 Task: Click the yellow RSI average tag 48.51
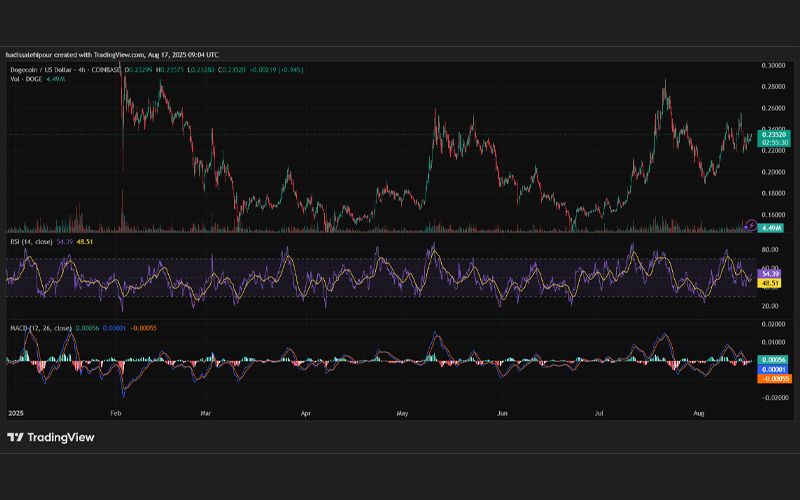tap(770, 283)
